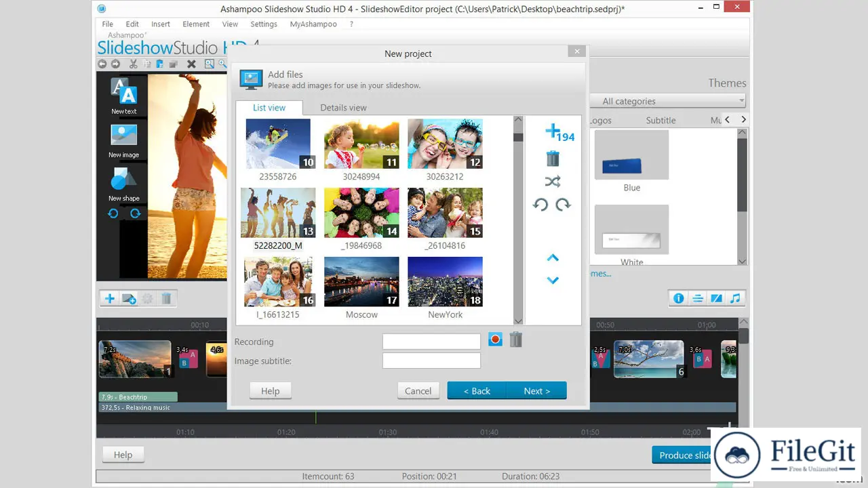Delete the recording with trash icon

[516, 340]
